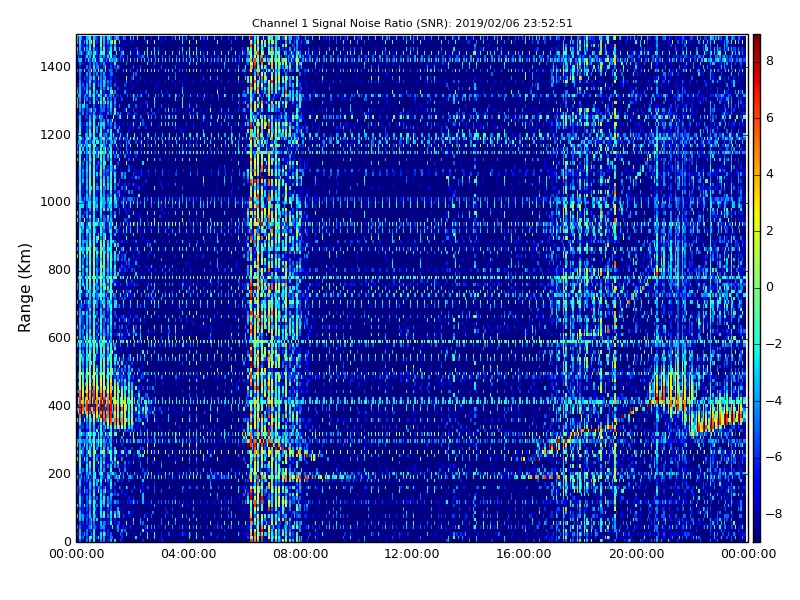Viewport: 800px width, 600px height.
Task: Click the colorbar label 0
Action: pos(770,287)
